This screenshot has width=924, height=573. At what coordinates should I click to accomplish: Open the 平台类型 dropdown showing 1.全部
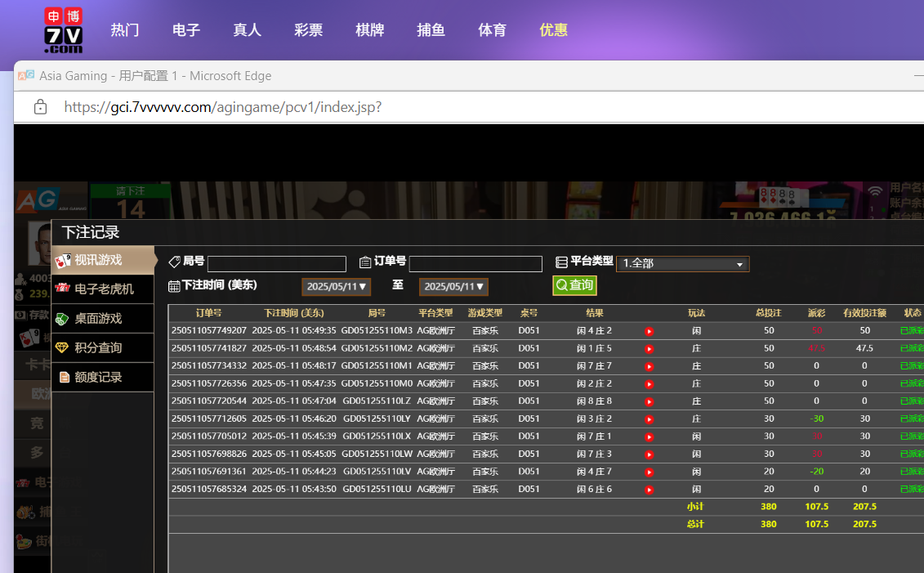[x=682, y=264]
